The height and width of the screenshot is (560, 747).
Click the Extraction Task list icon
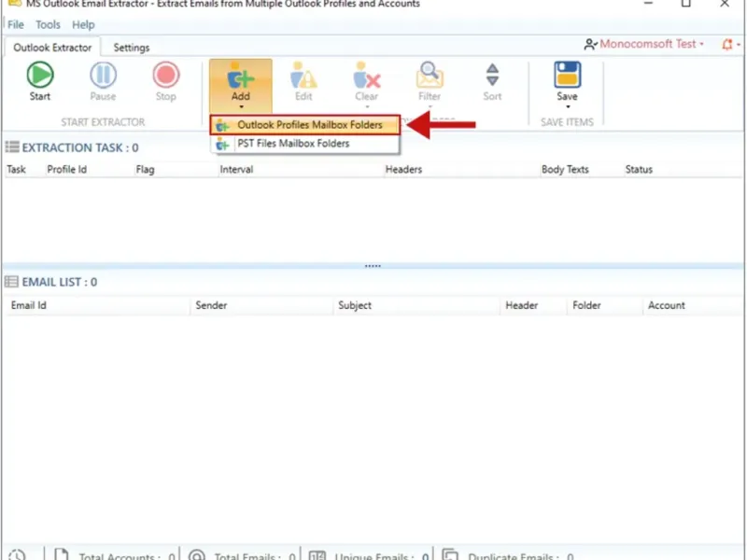click(12, 147)
